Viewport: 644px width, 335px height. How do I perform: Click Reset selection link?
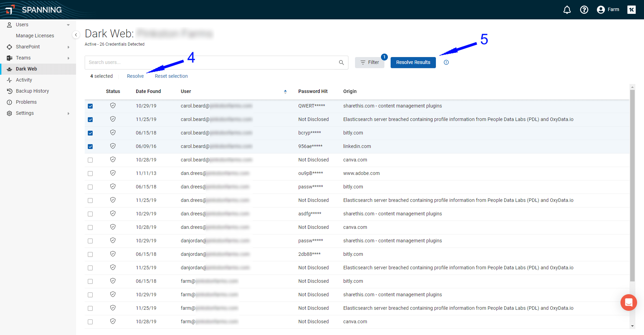click(x=171, y=76)
